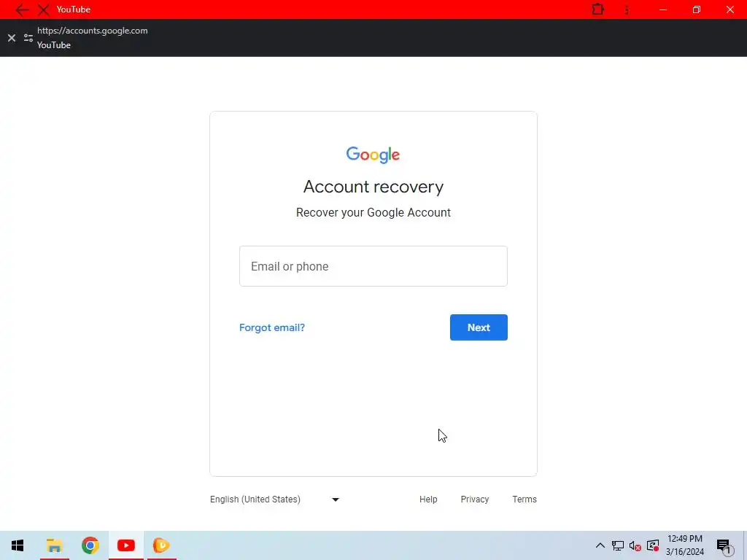Image resolution: width=747 pixels, height=560 pixels.
Task: Minimize the YouTube window
Action: coord(662,9)
